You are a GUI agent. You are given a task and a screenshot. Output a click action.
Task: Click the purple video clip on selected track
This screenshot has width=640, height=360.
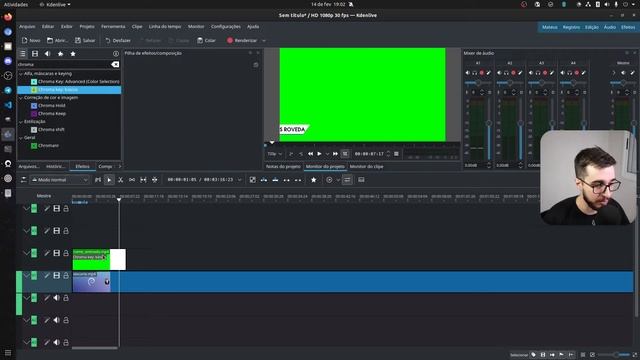91,282
